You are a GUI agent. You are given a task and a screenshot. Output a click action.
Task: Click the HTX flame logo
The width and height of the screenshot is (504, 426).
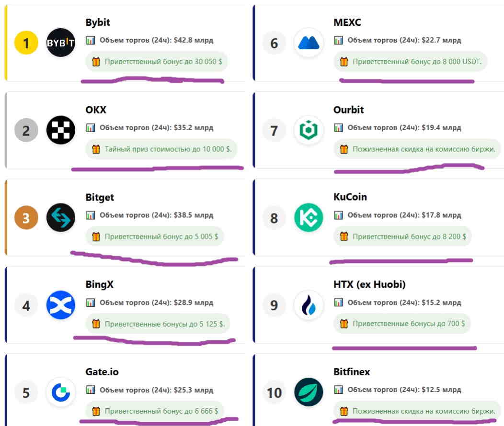pyautogui.click(x=309, y=305)
